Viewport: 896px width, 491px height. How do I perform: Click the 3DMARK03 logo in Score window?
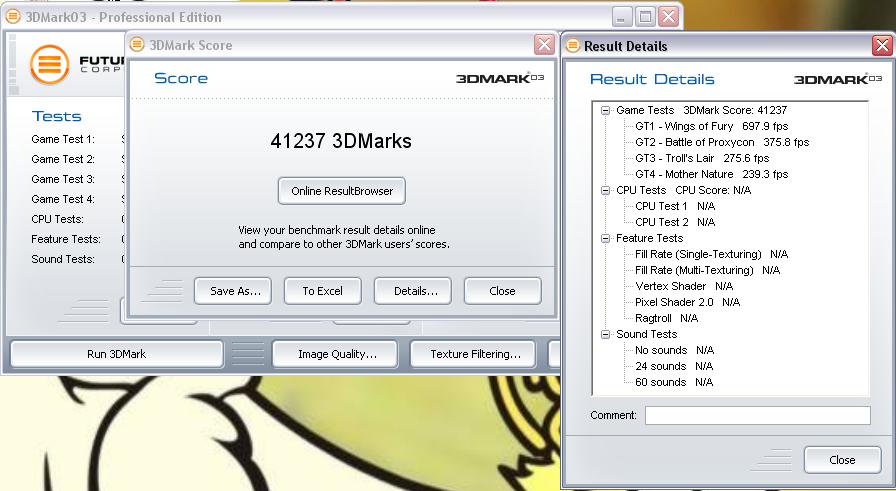point(500,78)
